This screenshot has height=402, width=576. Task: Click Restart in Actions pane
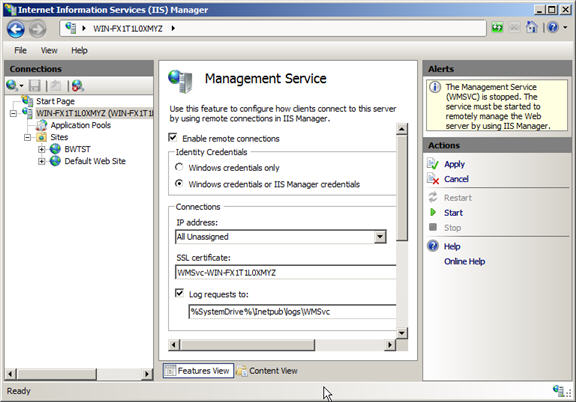coord(458,198)
